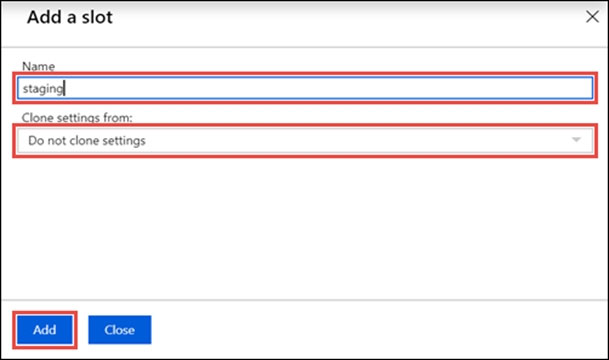Viewport: 609px width, 360px height.
Task: Click the Name field label
Action: point(38,66)
